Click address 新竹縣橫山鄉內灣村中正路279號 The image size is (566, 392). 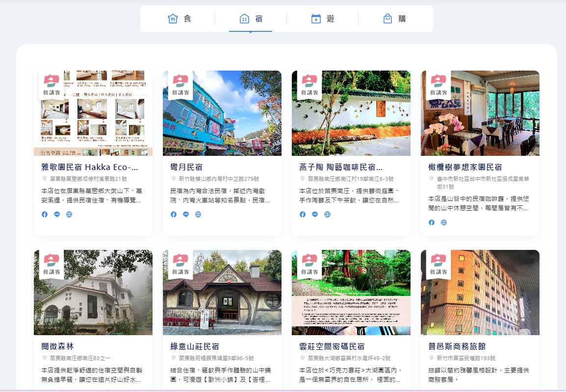[x=219, y=178]
